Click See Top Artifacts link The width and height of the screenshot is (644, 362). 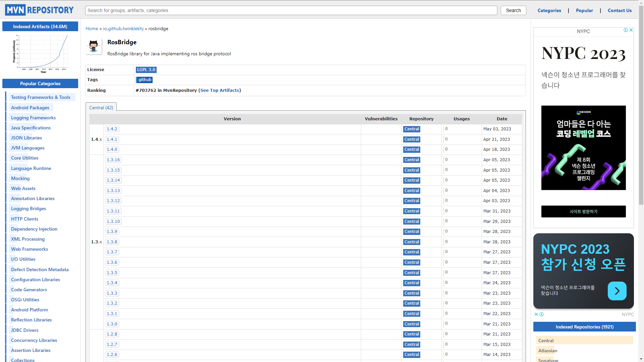click(x=219, y=90)
